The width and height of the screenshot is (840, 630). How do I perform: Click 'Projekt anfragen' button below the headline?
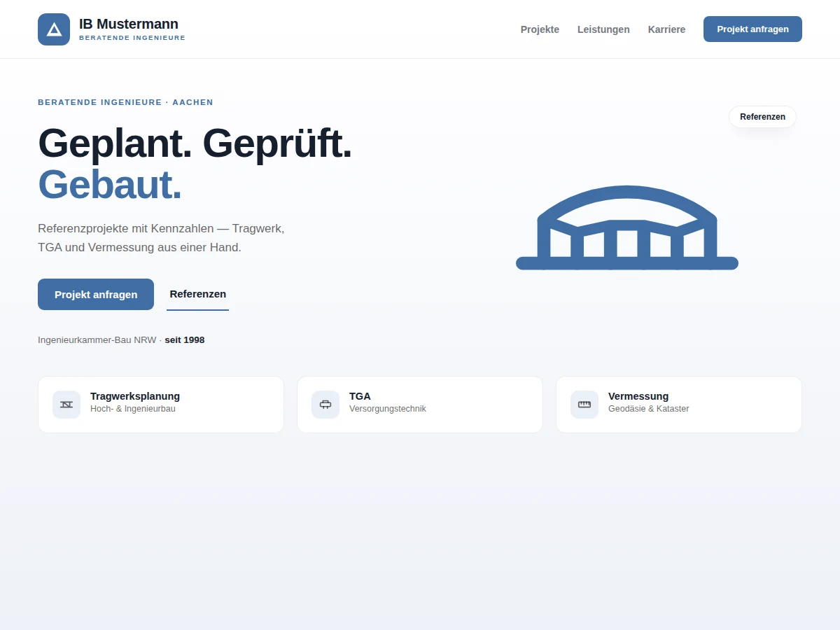click(96, 294)
